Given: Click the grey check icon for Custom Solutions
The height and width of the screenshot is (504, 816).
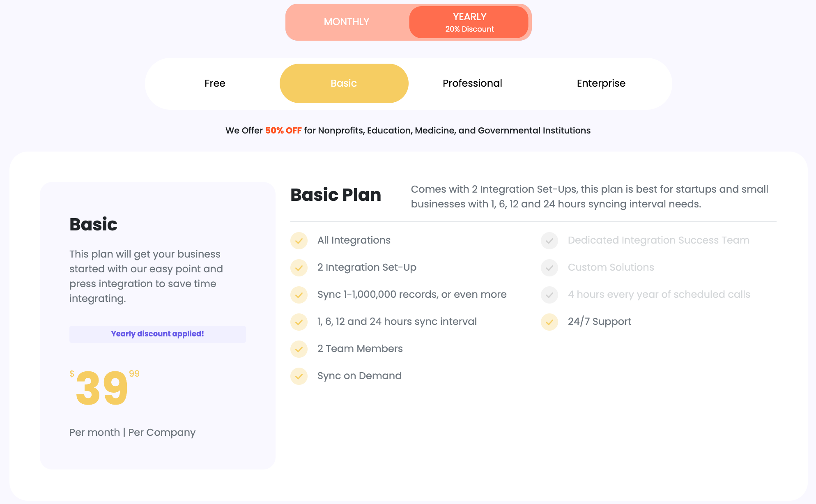Looking at the screenshot, I should [x=549, y=268].
